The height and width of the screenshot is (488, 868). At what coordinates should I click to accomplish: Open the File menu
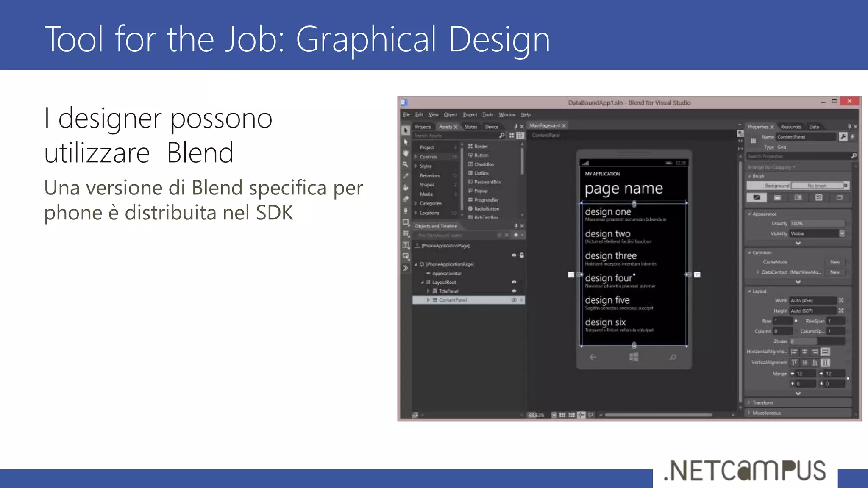coord(406,115)
